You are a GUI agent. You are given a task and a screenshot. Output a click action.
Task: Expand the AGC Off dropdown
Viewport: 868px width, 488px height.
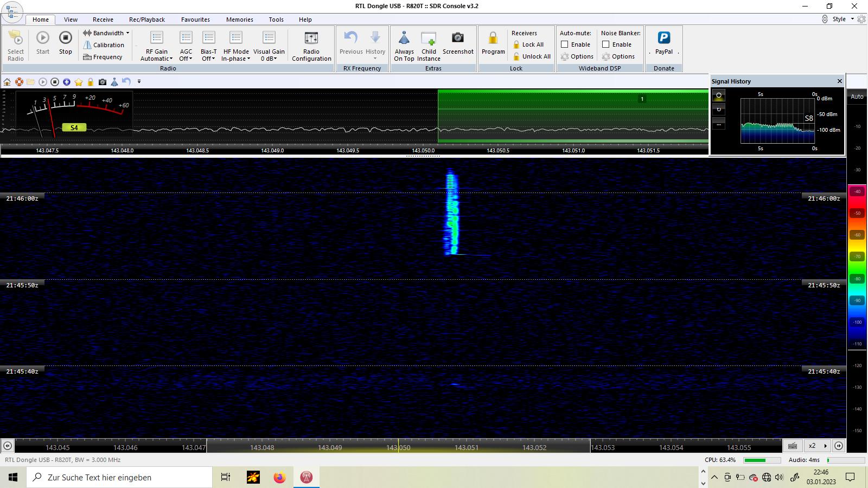(186, 46)
